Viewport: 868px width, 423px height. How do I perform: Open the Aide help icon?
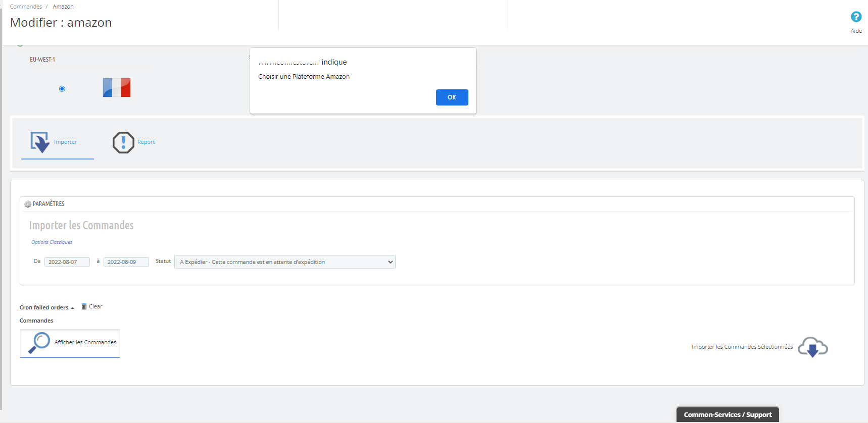pos(856,17)
